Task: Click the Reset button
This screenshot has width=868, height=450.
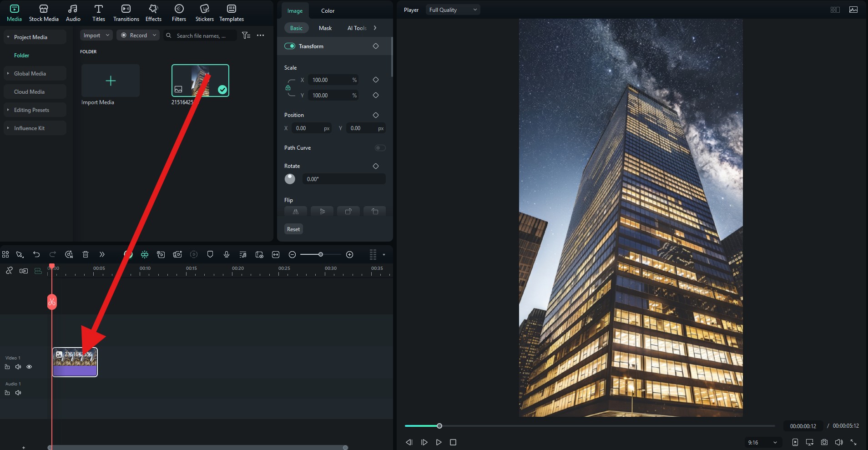Action: (x=293, y=229)
